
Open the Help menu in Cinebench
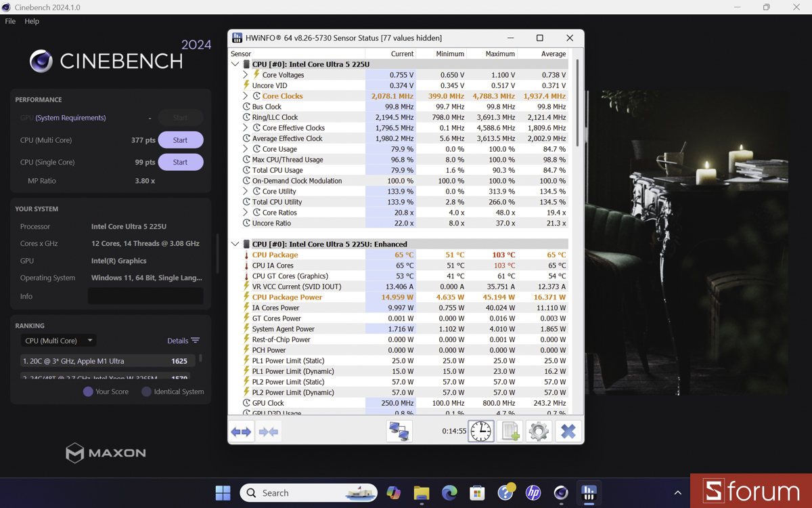click(x=31, y=21)
